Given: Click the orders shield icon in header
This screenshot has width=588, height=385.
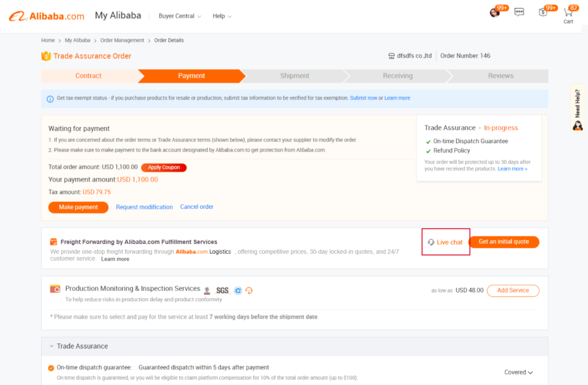Looking at the screenshot, I should 543,13.
